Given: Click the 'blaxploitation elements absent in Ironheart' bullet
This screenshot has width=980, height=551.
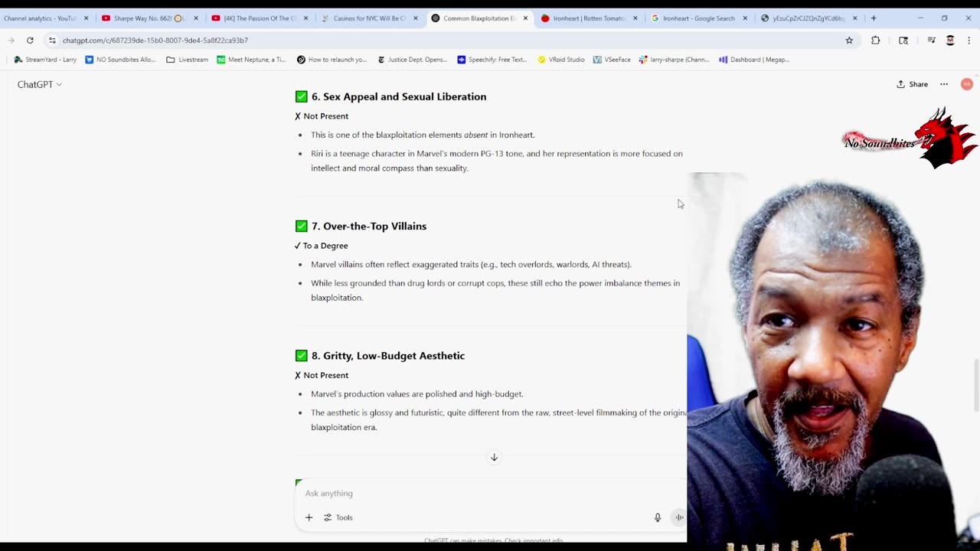Looking at the screenshot, I should click(423, 135).
